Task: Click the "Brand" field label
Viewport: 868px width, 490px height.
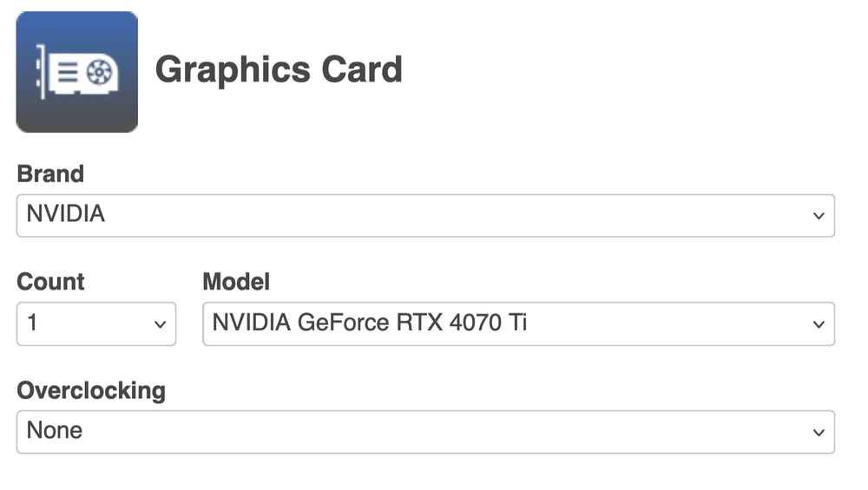Action: point(50,173)
